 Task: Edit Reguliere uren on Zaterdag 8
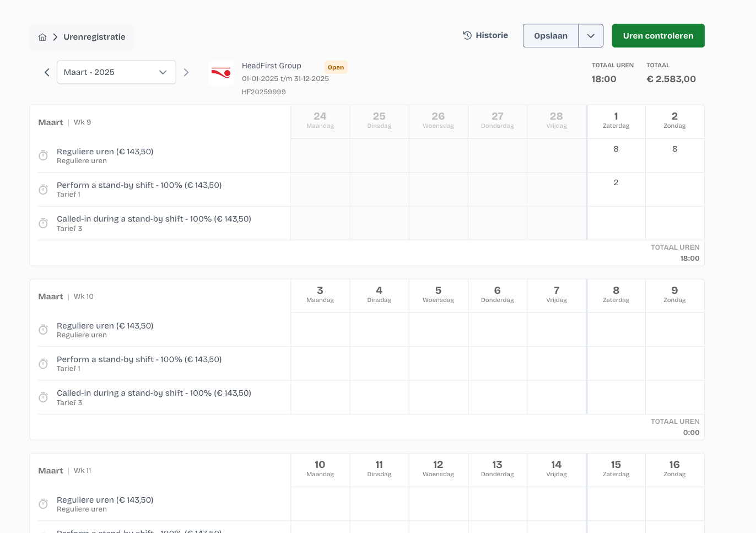click(x=616, y=330)
